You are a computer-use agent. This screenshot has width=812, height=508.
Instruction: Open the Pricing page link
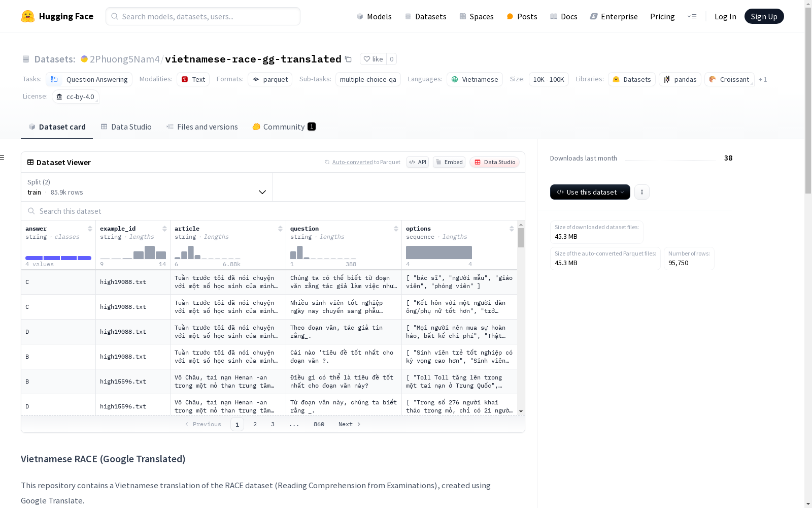click(x=662, y=16)
